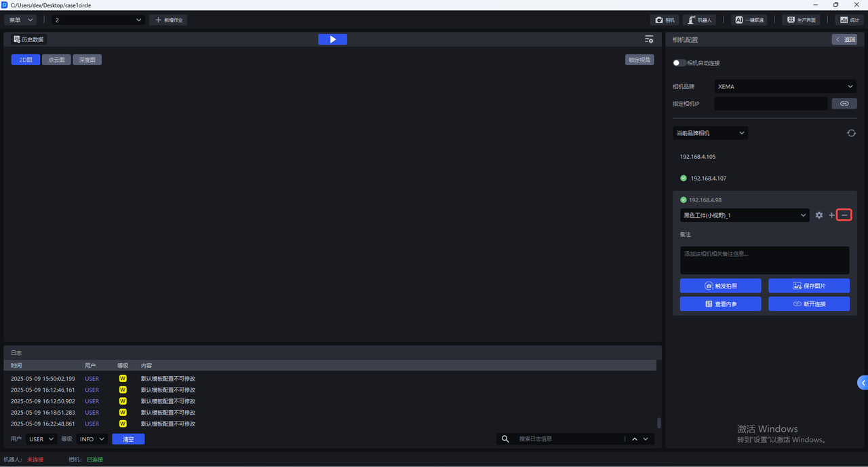868x467 pixels.
Task: Open the view settings icon above the viewport
Action: tap(649, 39)
